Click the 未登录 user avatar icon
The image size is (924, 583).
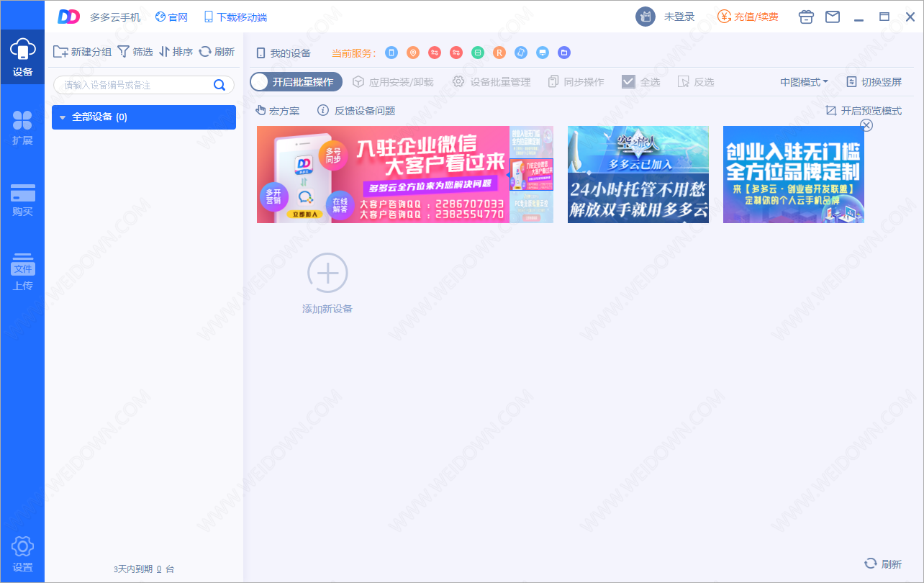(646, 17)
